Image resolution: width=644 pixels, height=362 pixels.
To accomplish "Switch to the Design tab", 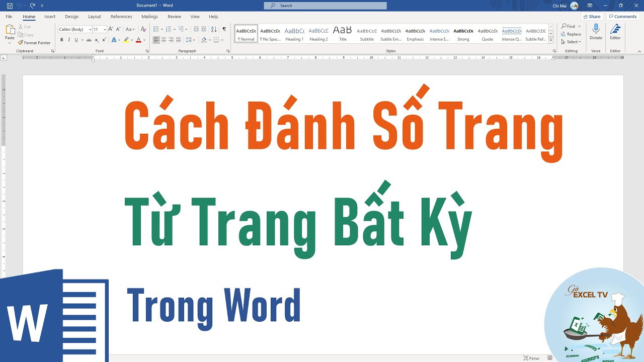I will coord(72,17).
